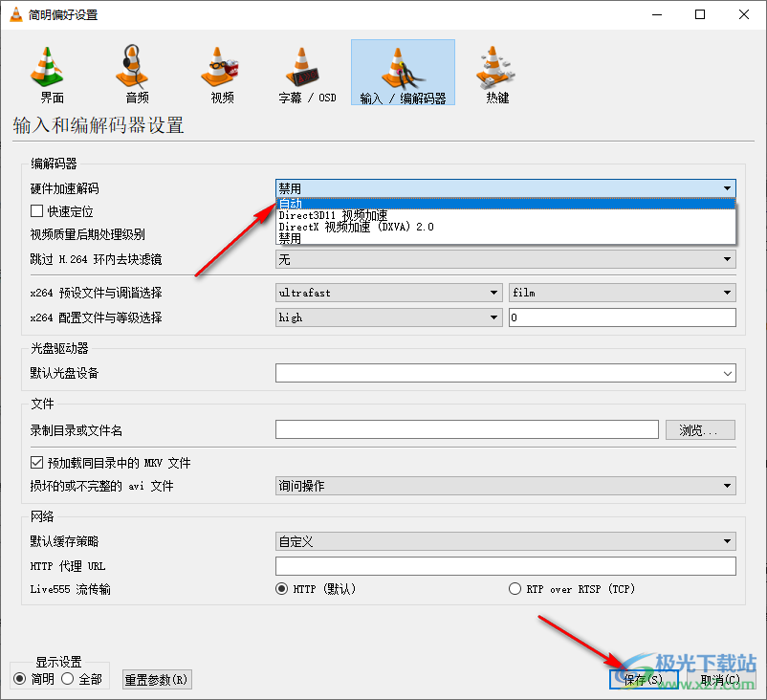Minimize the 简明偏好设置 window
The width and height of the screenshot is (767, 700).
657,14
